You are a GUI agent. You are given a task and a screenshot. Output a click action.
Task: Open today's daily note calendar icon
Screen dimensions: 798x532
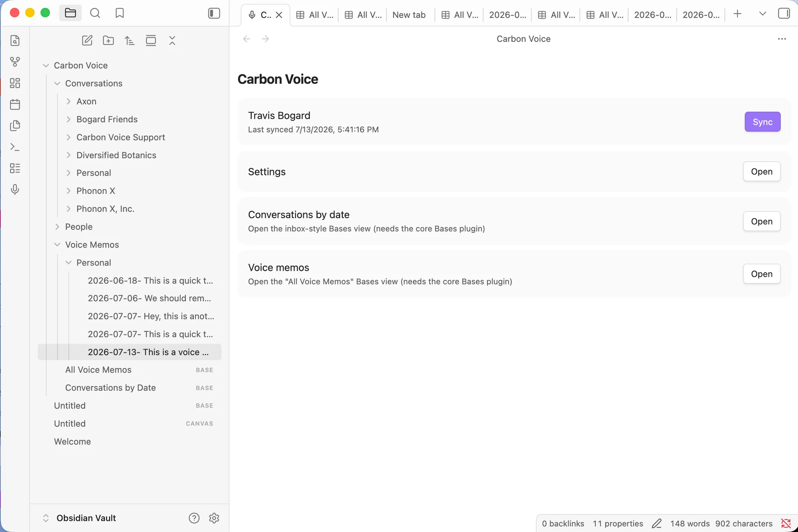(x=15, y=104)
